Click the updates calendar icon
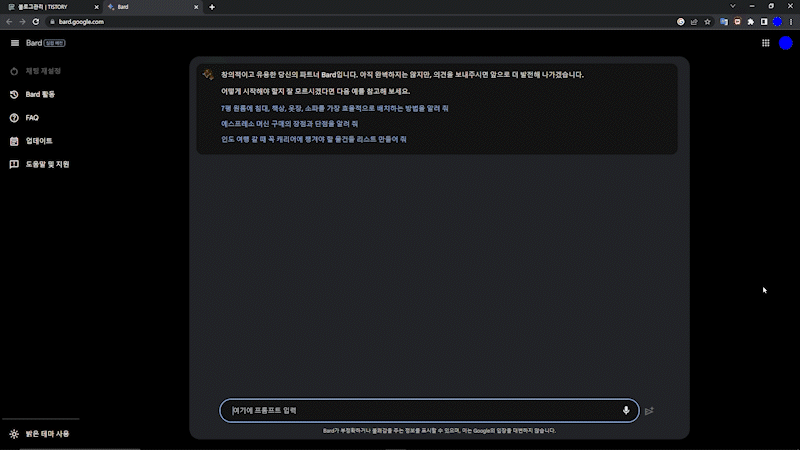 14,141
